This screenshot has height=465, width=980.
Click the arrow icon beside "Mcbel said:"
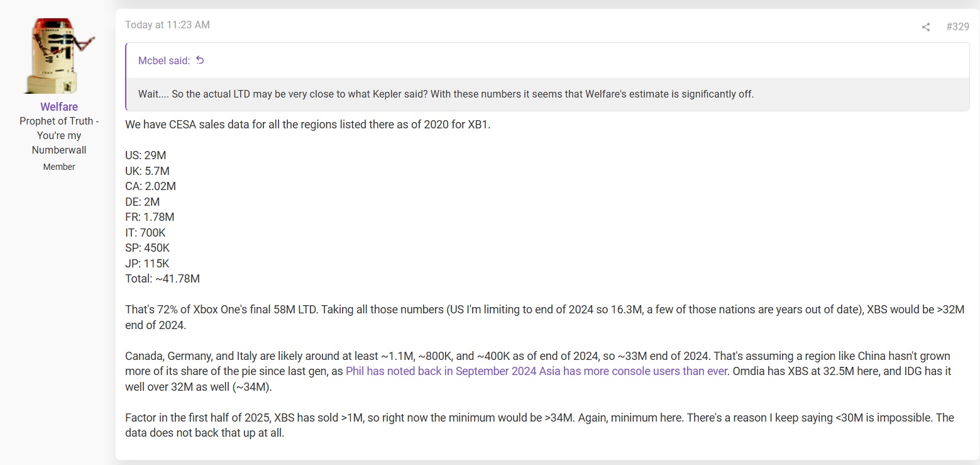pyautogui.click(x=200, y=60)
